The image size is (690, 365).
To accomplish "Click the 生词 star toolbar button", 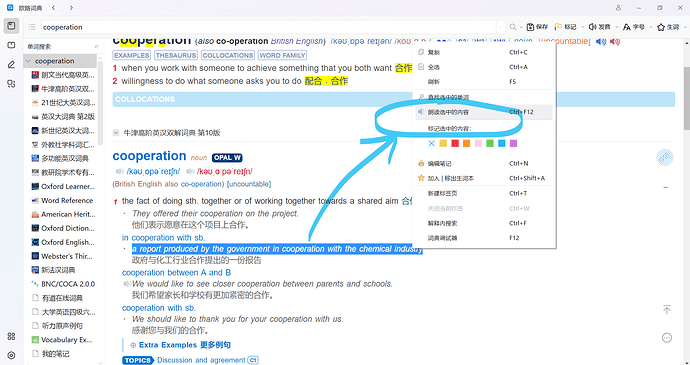I will click(668, 27).
